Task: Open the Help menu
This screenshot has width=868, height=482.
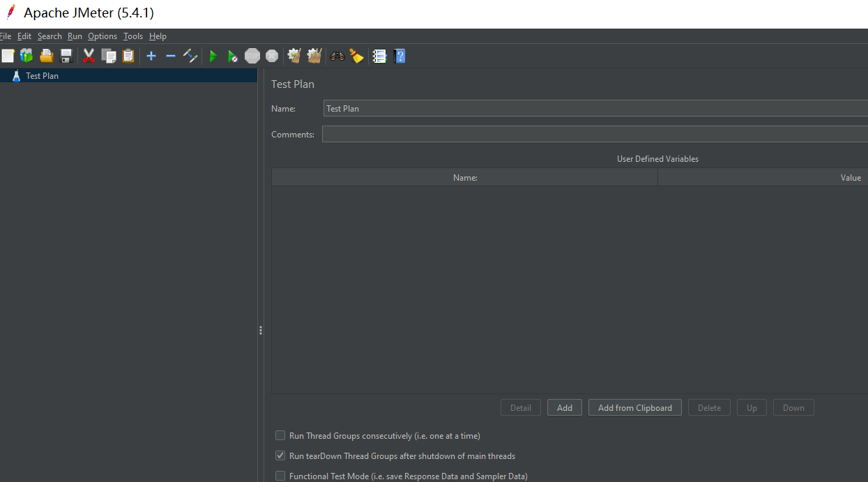Action: [x=158, y=36]
